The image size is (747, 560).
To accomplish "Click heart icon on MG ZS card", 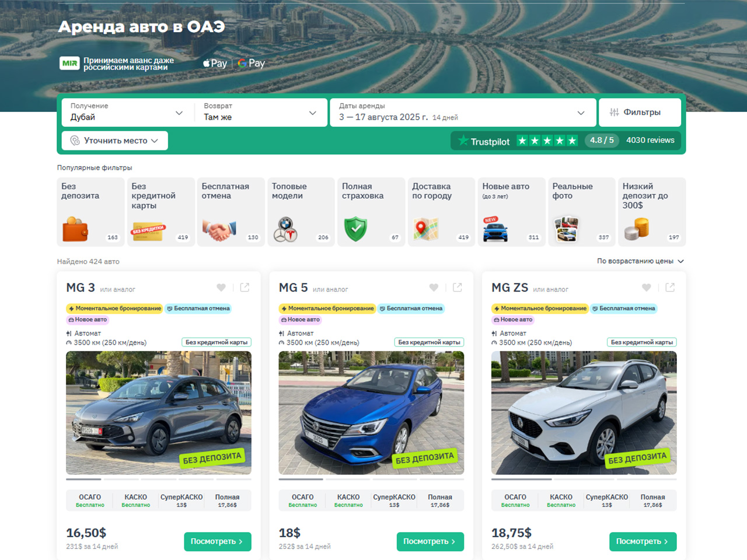I will click(647, 288).
